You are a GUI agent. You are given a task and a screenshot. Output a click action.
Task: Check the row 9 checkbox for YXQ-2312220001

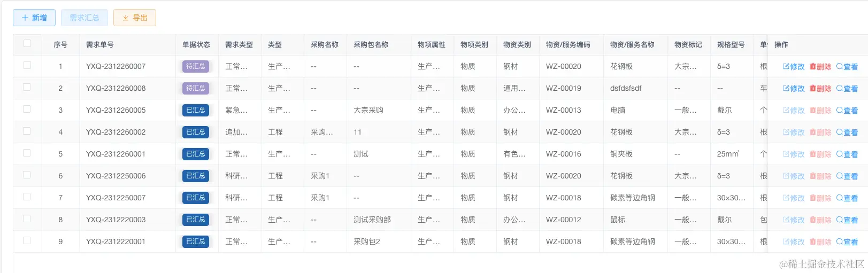click(x=27, y=241)
